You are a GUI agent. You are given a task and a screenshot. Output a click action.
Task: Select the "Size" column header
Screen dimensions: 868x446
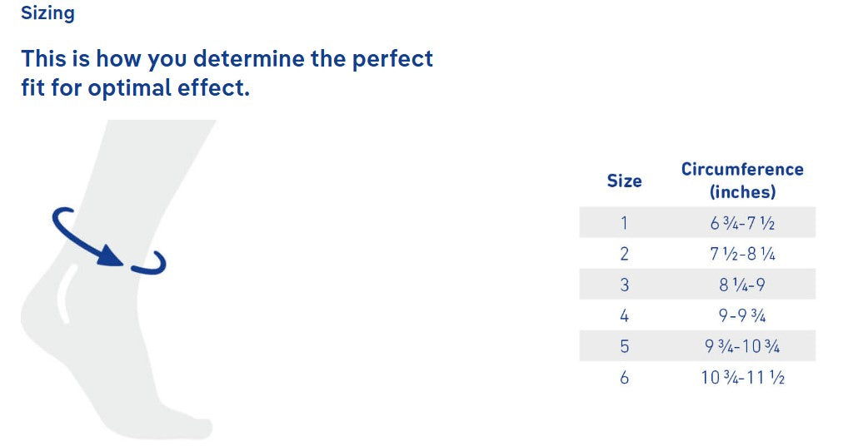pyautogui.click(x=624, y=181)
